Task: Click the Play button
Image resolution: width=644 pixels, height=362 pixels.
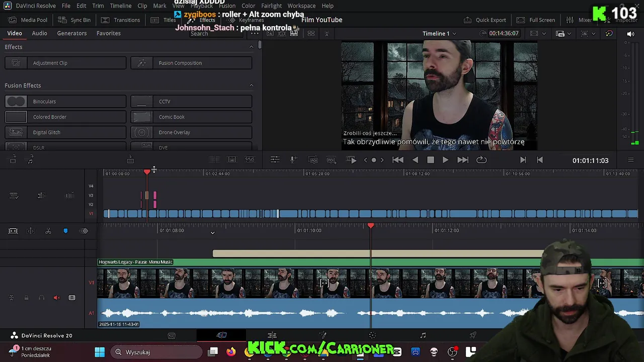Action: coord(445,160)
